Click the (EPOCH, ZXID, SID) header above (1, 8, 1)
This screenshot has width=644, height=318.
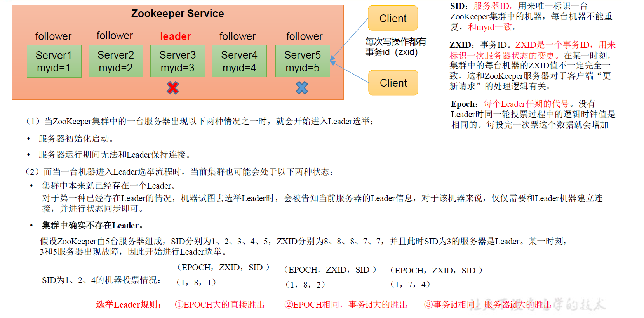tap(223, 268)
